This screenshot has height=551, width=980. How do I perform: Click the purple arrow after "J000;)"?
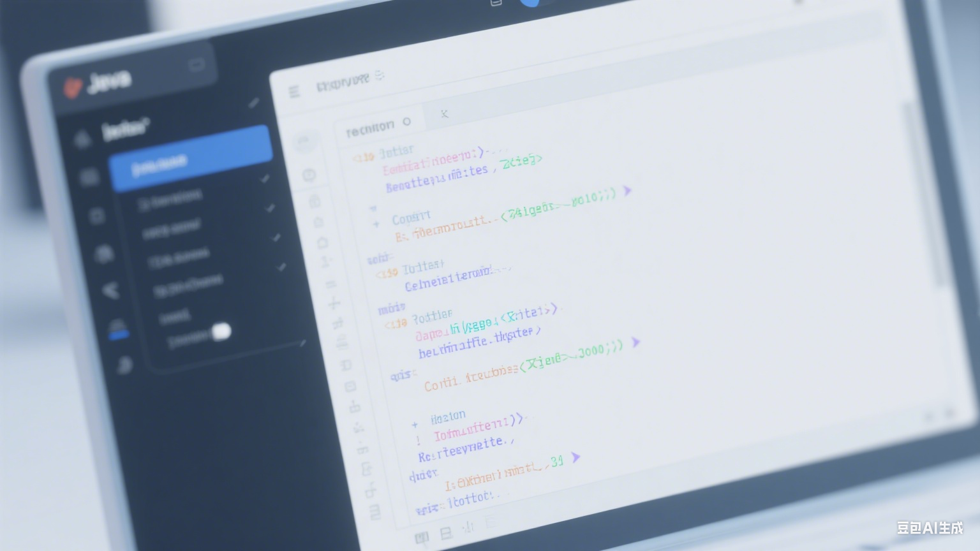(635, 342)
